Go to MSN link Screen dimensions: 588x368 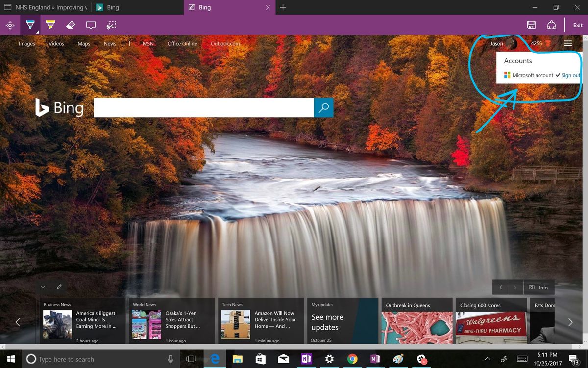click(x=148, y=44)
